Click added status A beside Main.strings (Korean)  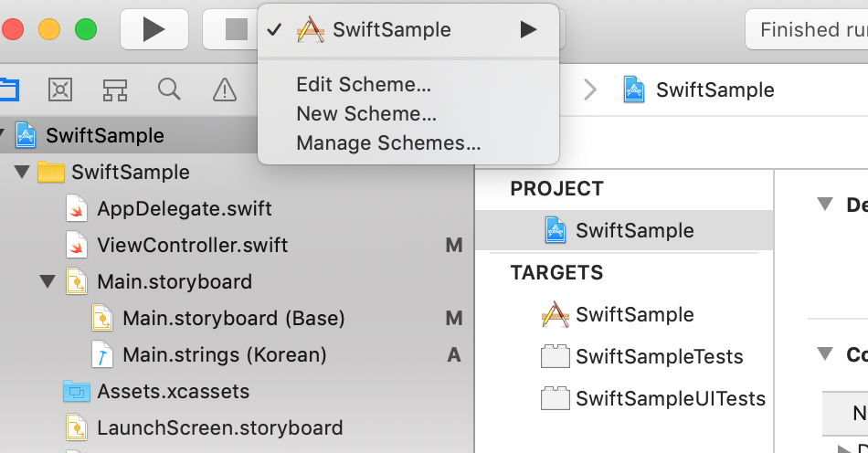click(x=454, y=355)
